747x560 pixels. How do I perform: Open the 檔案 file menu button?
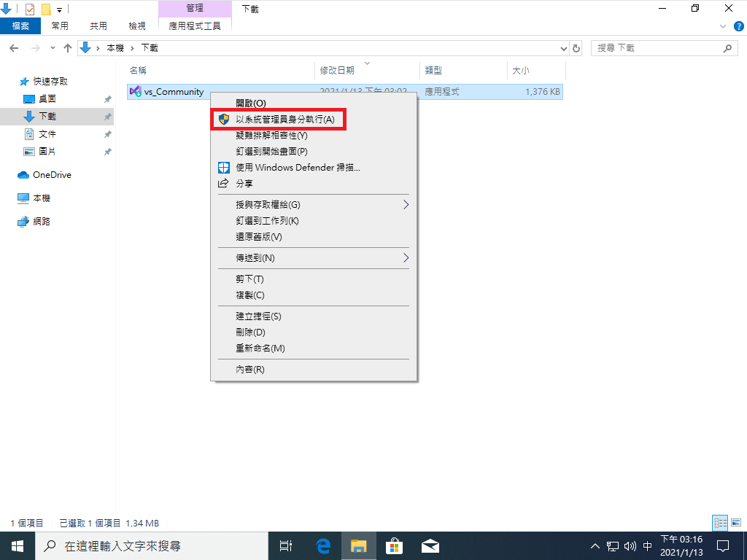click(20, 26)
